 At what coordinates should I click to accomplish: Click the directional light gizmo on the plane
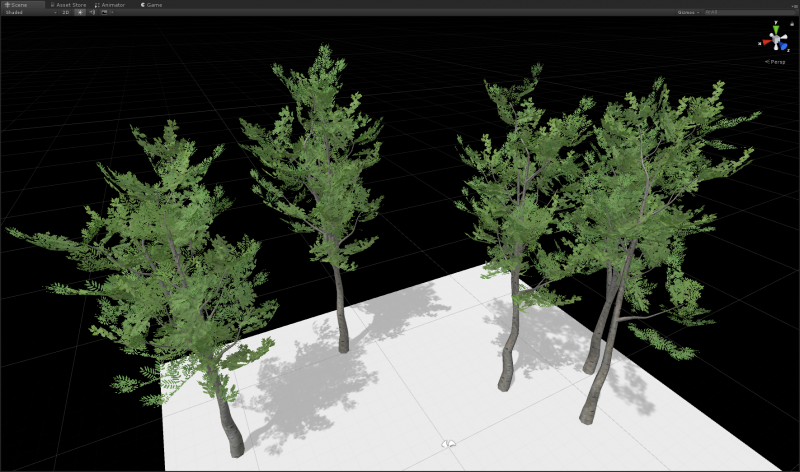tap(449, 443)
